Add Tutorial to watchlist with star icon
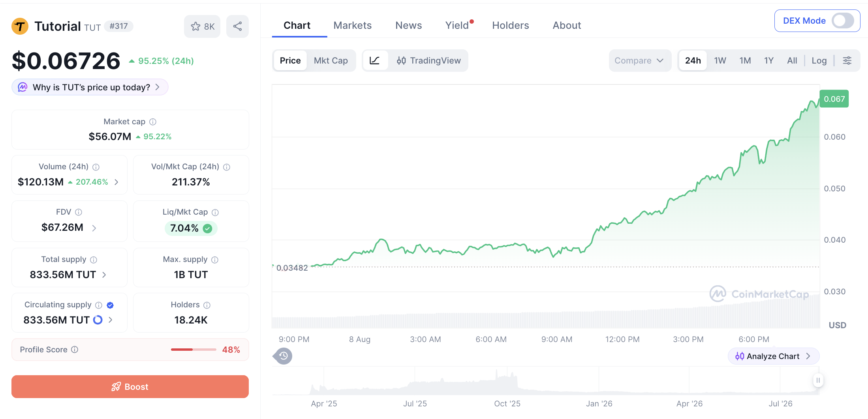Viewport: 868px width, 419px height. [x=202, y=26]
